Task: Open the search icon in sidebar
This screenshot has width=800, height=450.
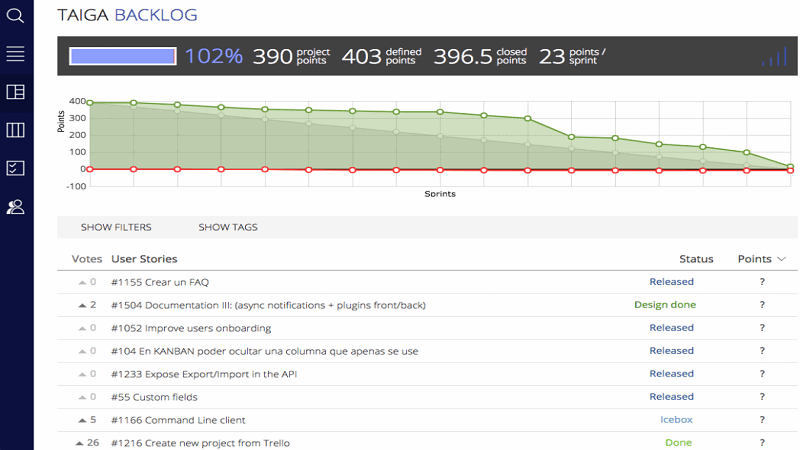Action: (x=15, y=15)
